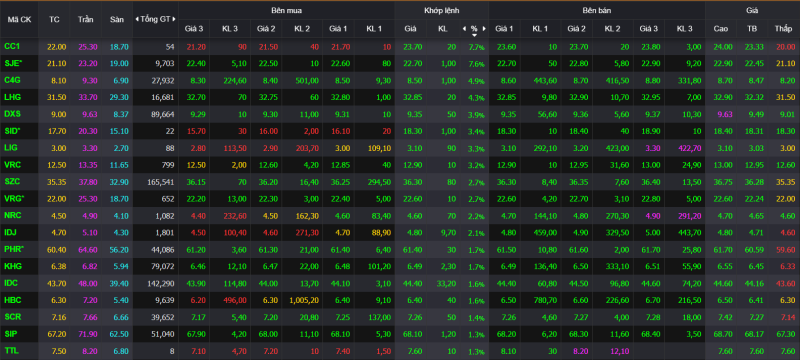
Task: Open stock symbol SJE*
Action: pyautogui.click(x=13, y=63)
